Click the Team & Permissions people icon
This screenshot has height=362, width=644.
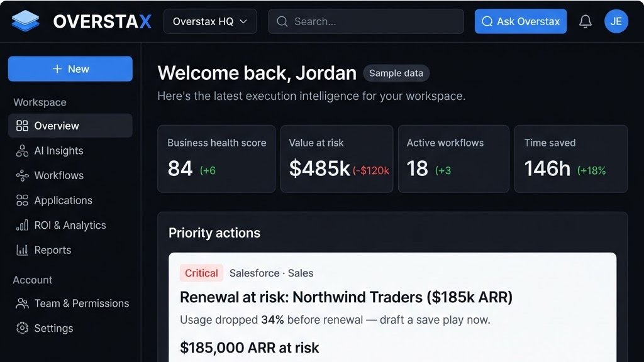[x=22, y=304]
